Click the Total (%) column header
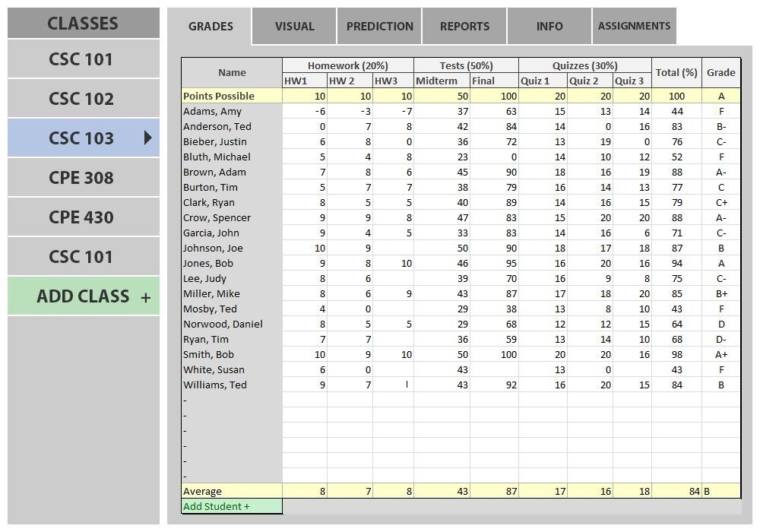 click(x=676, y=73)
